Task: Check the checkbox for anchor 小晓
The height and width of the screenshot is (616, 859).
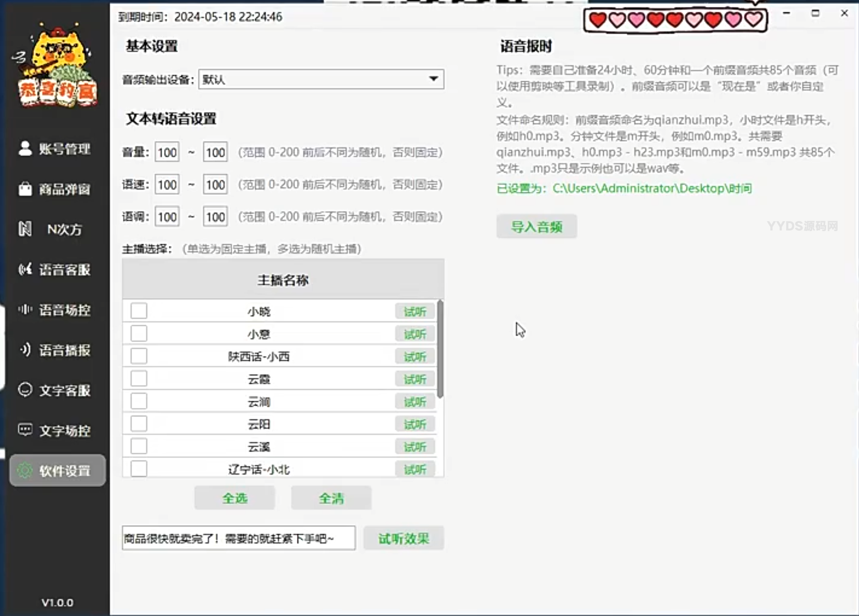Action: click(139, 311)
